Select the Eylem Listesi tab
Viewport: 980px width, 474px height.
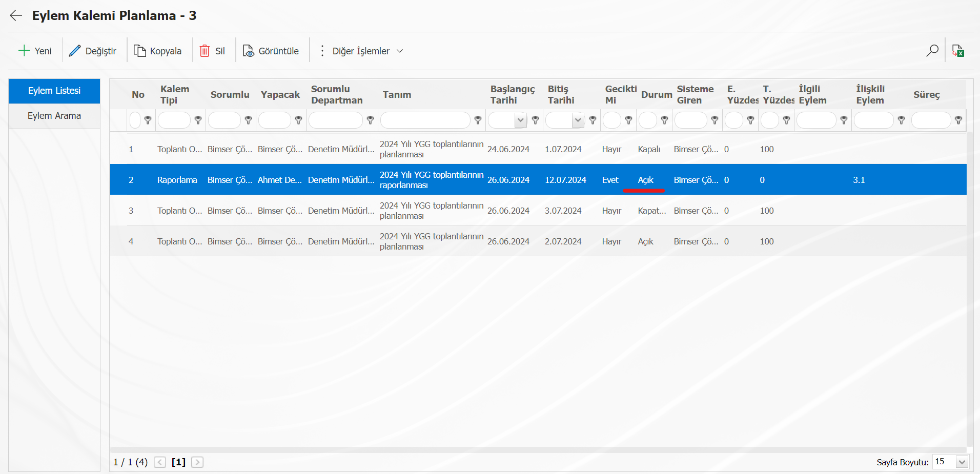click(54, 91)
